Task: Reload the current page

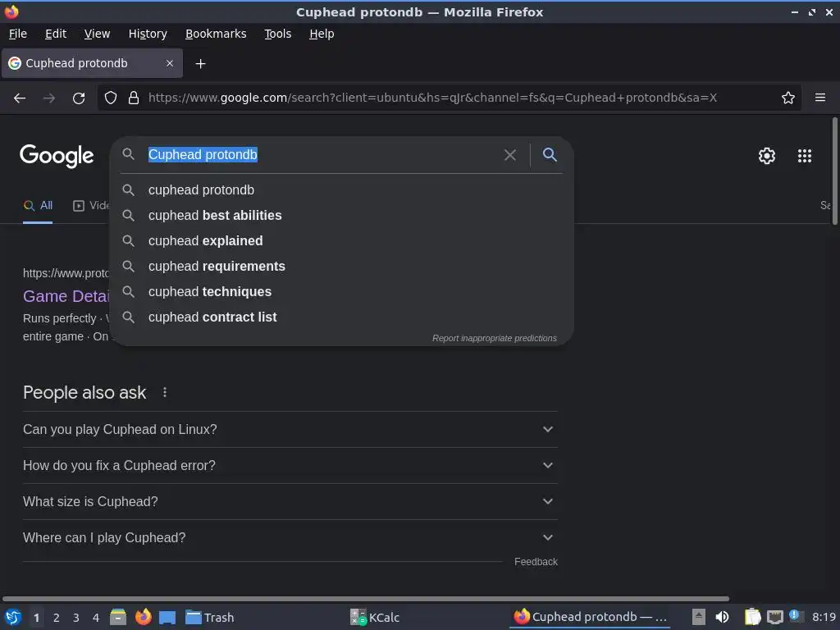Action: coord(79,98)
